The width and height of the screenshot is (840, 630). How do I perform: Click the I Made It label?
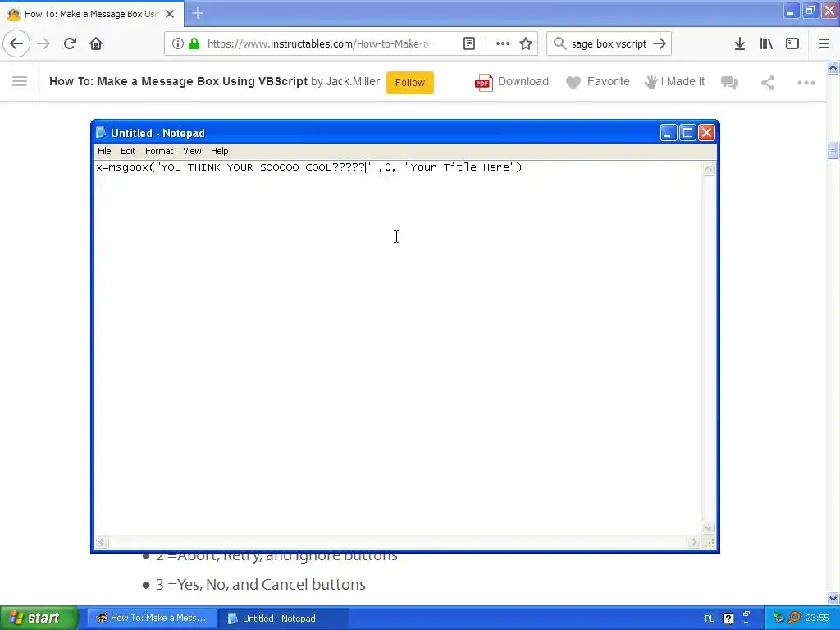click(x=682, y=81)
